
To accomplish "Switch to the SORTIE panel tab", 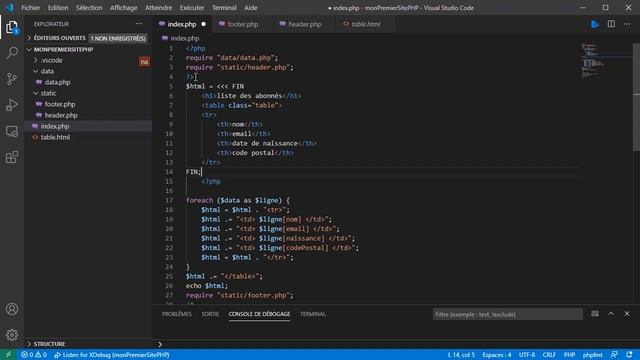I will 210,314.
